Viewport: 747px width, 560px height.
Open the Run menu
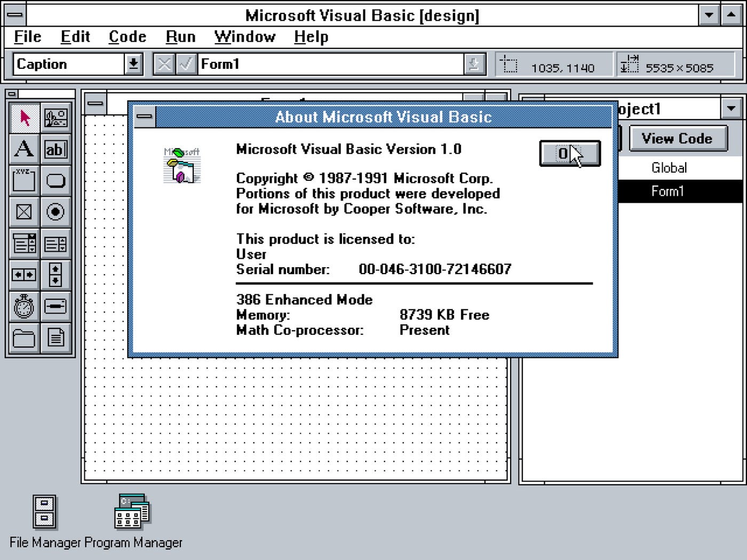click(x=180, y=37)
